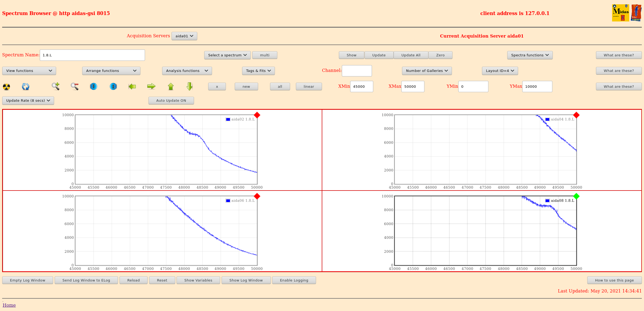
Task: Click the blue refresh arrows icon
Action: click(x=25, y=87)
